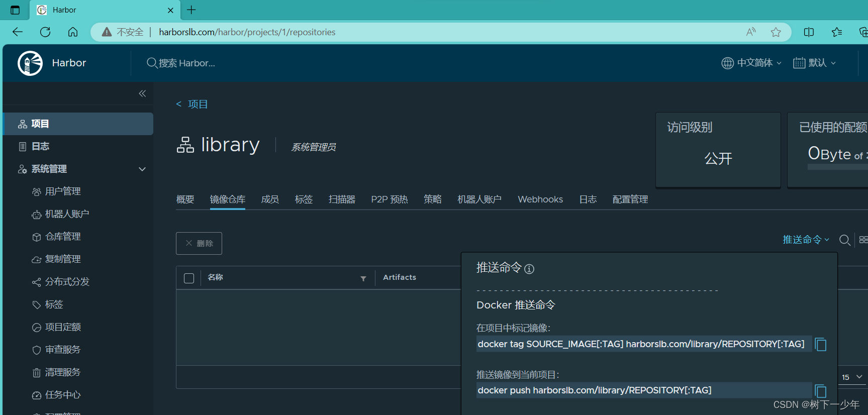This screenshot has width=868, height=415.
Task: Toggle the 推送命令 dropdown
Action: [x=806, y=240]
